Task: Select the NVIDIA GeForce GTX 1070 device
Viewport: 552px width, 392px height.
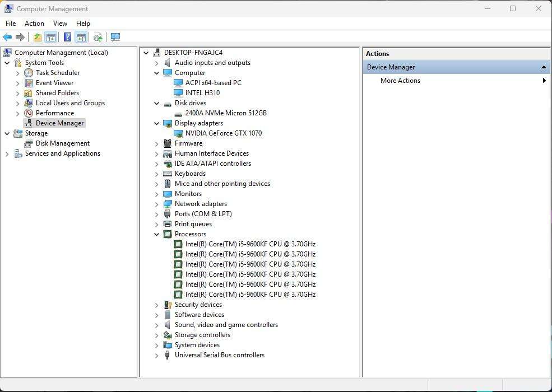Action: point(223,133)
